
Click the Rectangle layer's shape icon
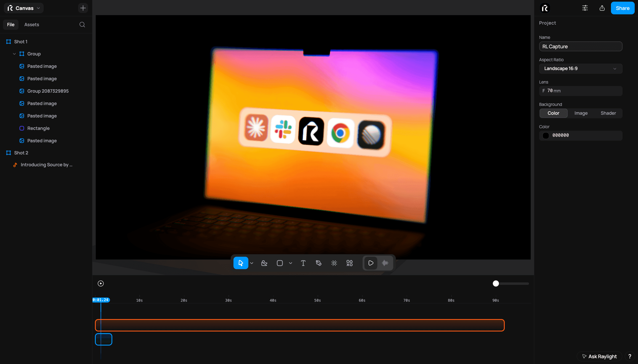click(22, 128)
